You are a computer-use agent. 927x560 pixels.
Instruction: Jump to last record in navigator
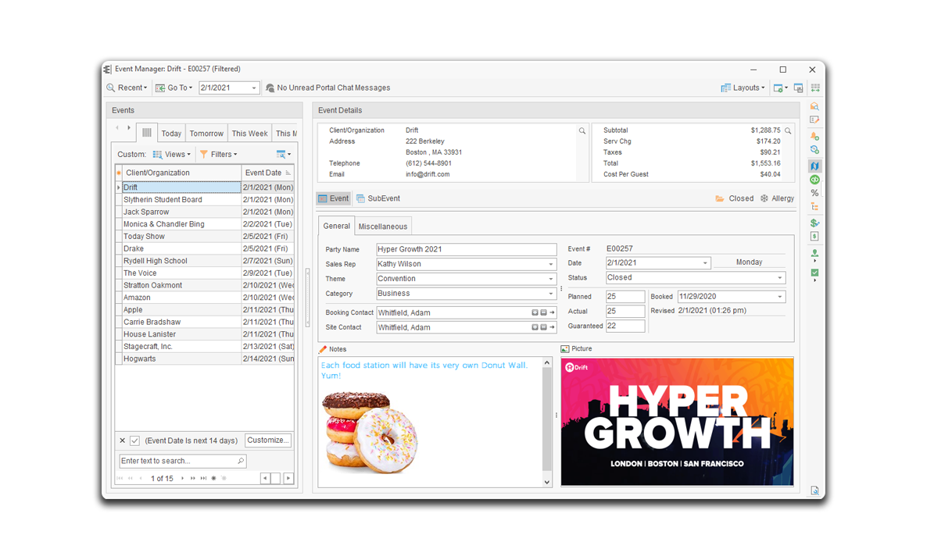pos(203,479)
